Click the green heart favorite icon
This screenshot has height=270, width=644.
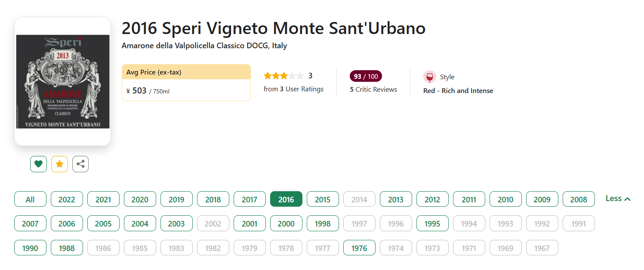pos(38,164)
